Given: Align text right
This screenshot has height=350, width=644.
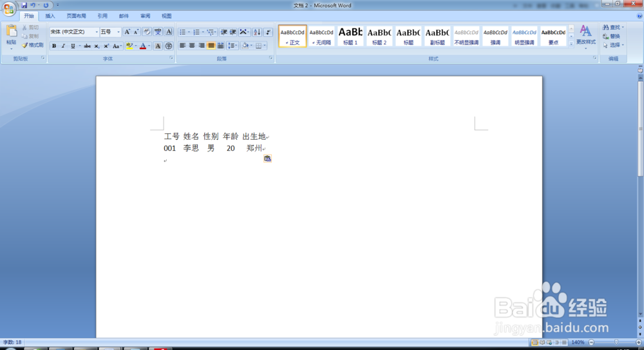Looking at the screenshot, I should [201, 46].
